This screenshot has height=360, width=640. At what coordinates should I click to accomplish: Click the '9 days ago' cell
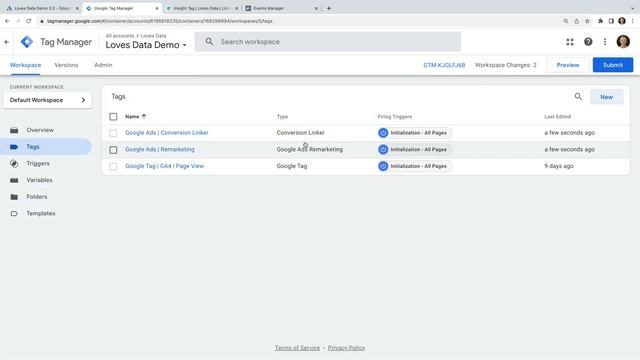[559, 166]
